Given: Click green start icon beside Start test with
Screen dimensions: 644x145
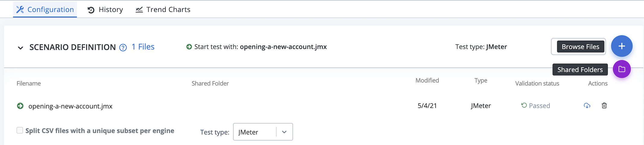Looking at the screenshot, I should [189, 47].
